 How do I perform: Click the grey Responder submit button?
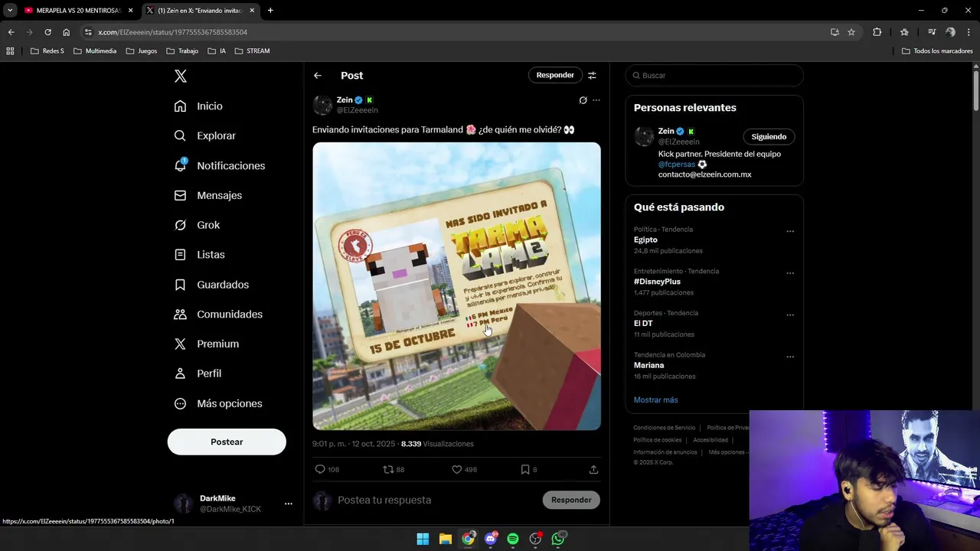[x=571, y=500]
